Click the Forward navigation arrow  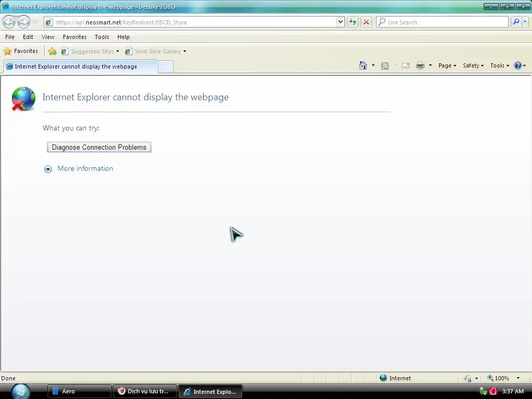point(23,22)
